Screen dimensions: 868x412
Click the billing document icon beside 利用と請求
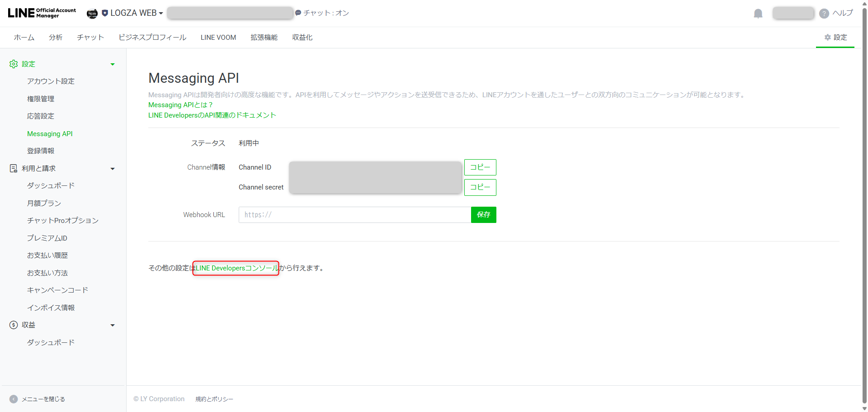coord(14,168)
